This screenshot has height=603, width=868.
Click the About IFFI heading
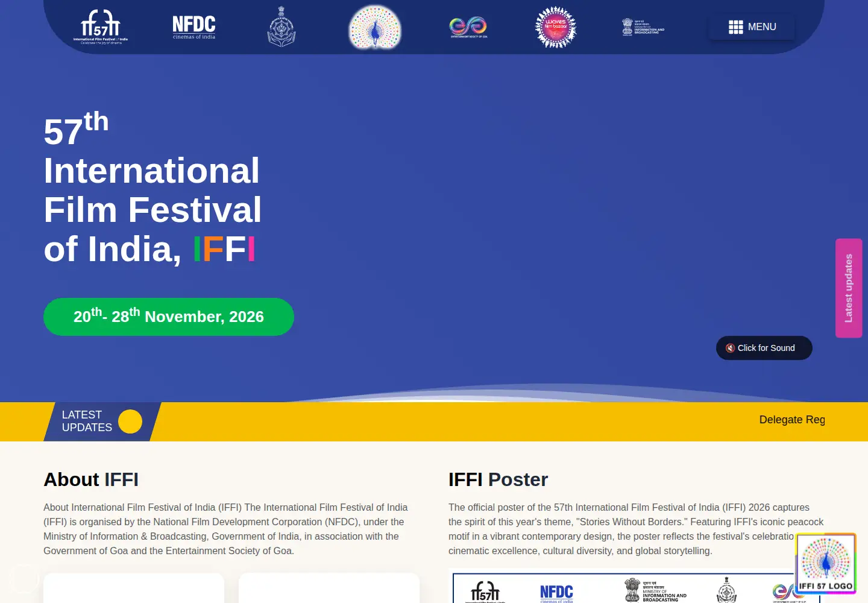[91, 479]
